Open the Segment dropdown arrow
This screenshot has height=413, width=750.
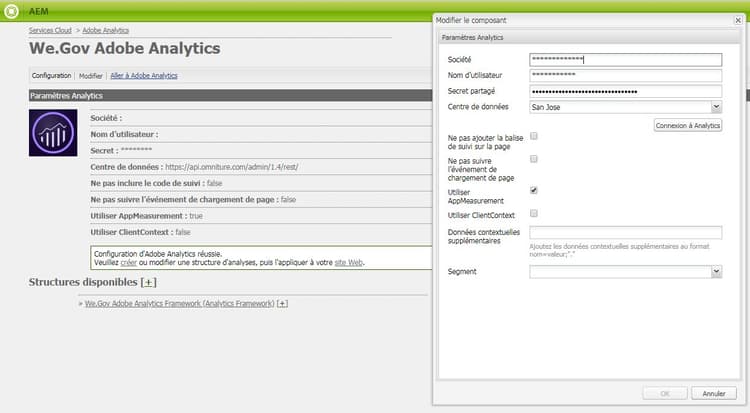click(716, 271)
